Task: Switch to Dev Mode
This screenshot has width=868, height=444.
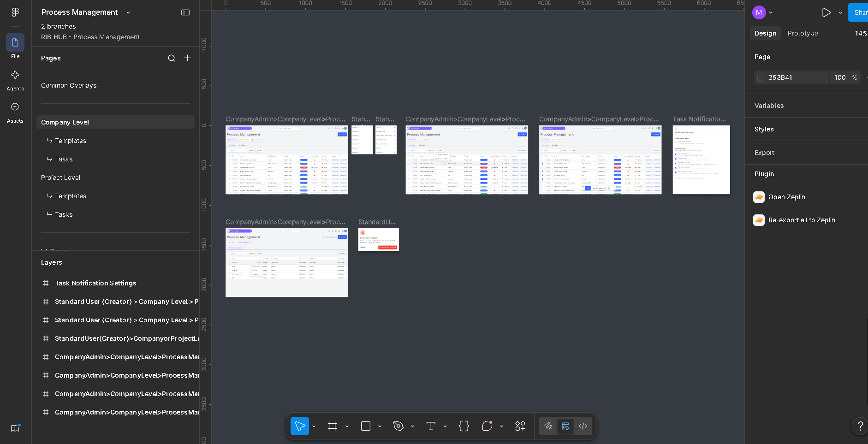Action: [583, 426]
